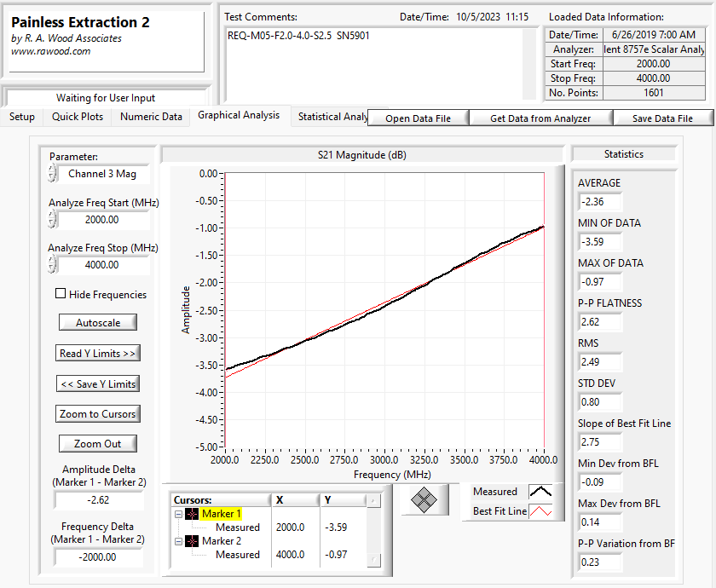Click the STD DEV value 0.80
716x588 pixels.
[599, 402]
